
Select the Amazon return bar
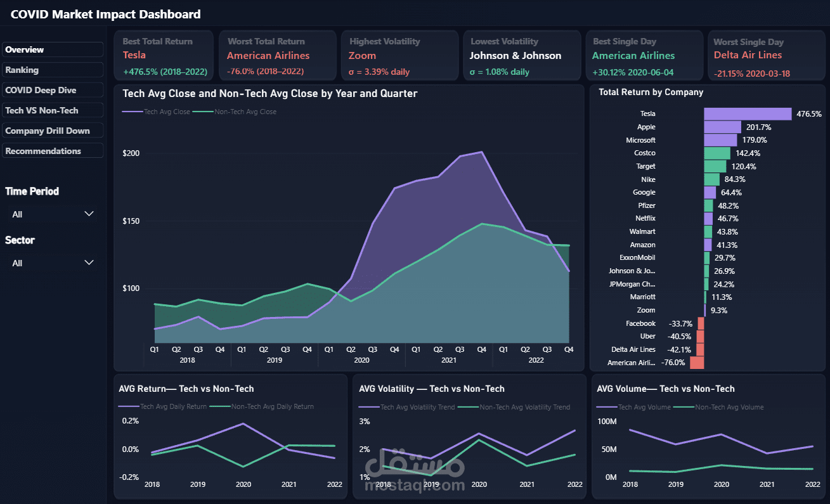(708, 245)
